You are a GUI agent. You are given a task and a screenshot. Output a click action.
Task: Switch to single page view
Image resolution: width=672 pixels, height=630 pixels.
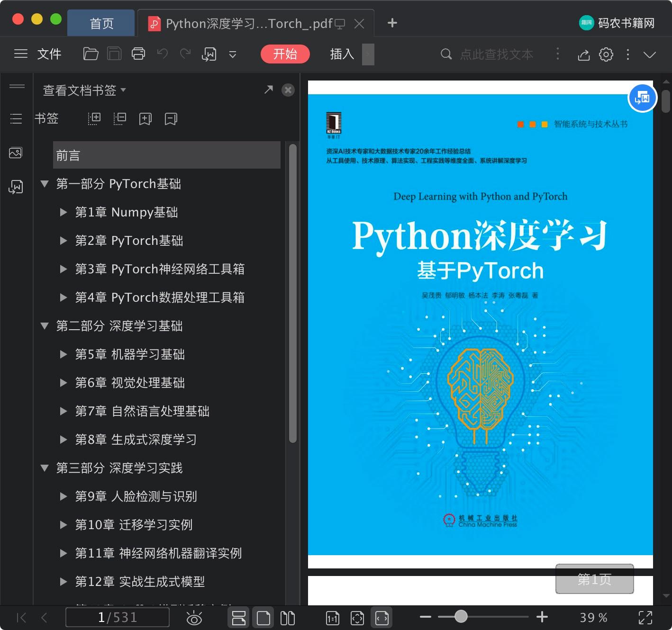click(263, 618)
